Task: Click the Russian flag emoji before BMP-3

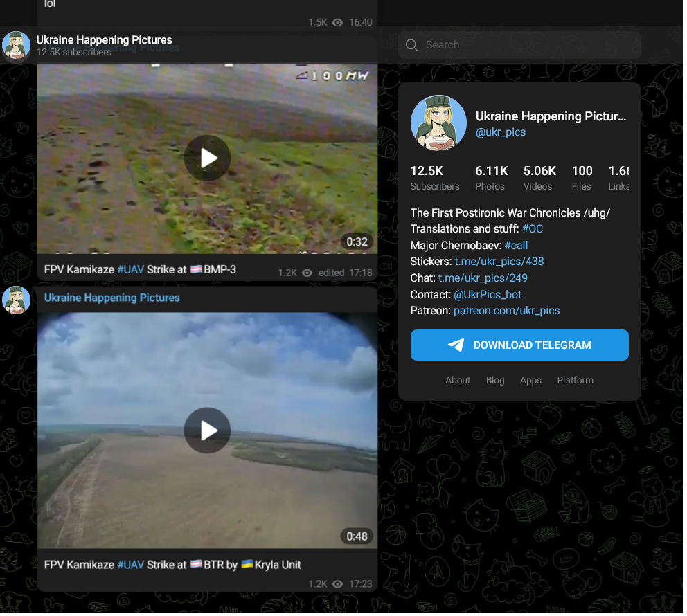Action: 196,269
